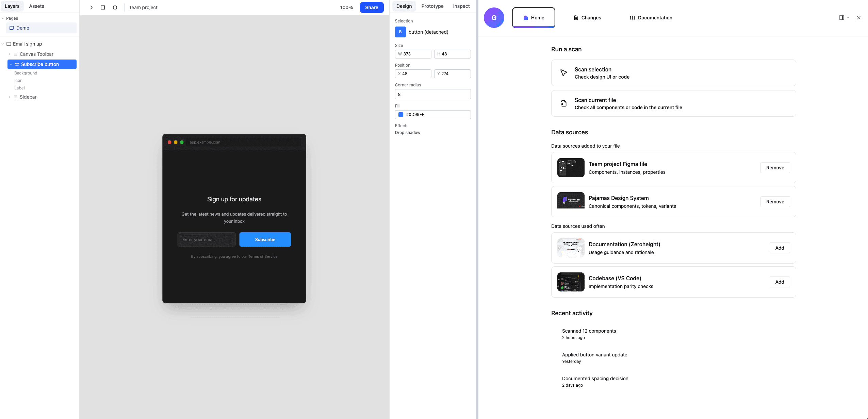This screenshot has height=419, width=868.
Task: Add Codebase (VS Code) data source
Action: click(779, 282)
